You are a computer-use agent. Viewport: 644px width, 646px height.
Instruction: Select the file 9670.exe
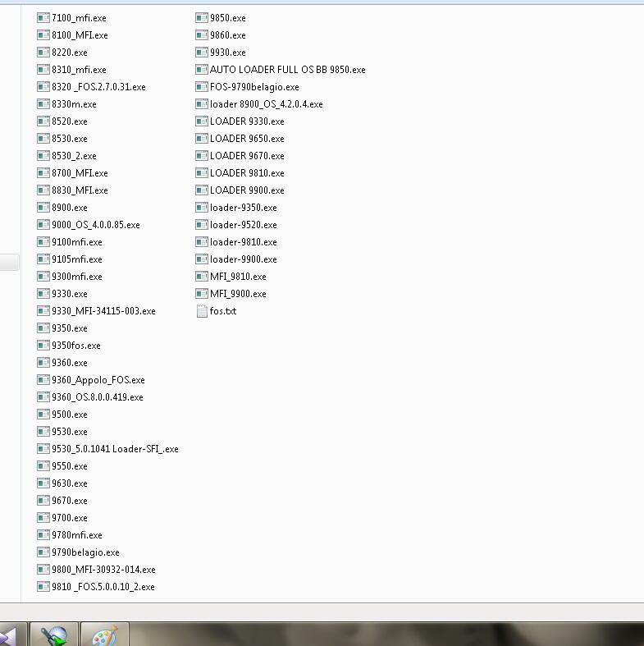(x=70, y=501)
